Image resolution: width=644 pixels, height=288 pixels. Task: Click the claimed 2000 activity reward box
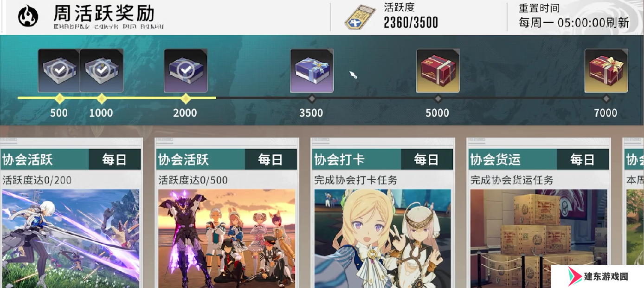[x=186, y=71]
